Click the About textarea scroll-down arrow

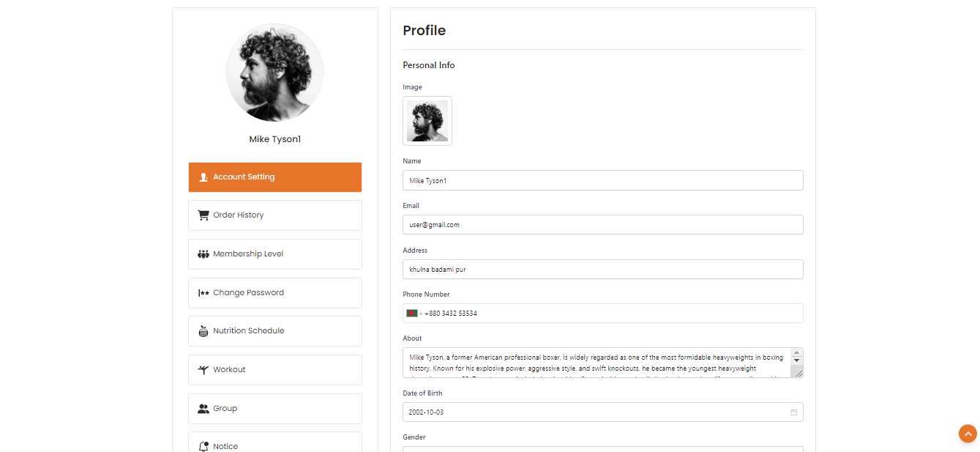point(796,361)
